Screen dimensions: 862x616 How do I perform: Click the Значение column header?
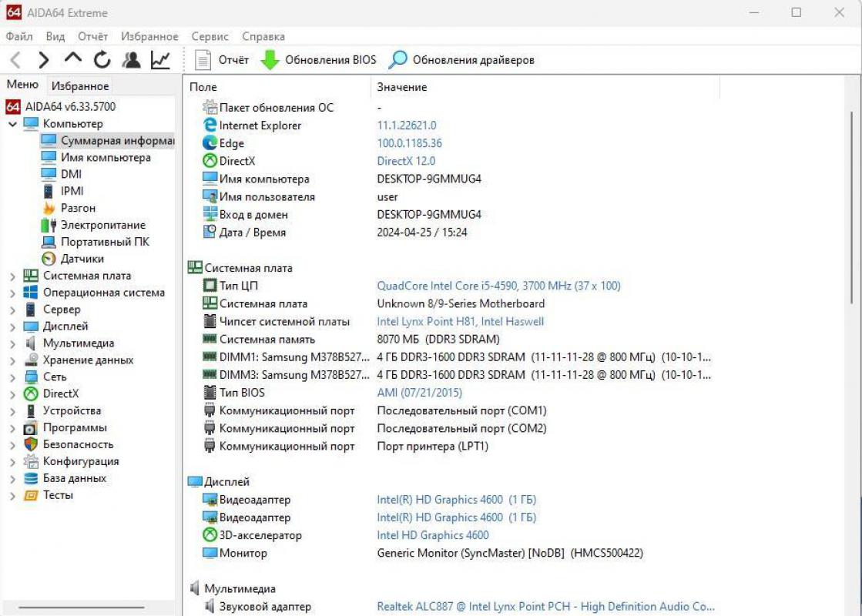(401, 87)
